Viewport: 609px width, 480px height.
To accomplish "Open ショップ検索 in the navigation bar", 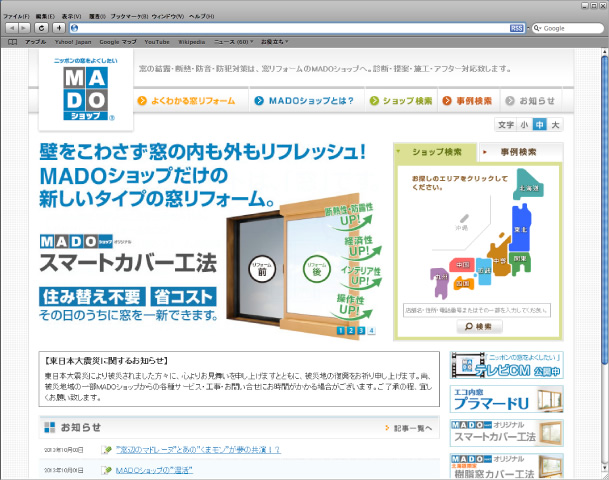I will 401,101.
